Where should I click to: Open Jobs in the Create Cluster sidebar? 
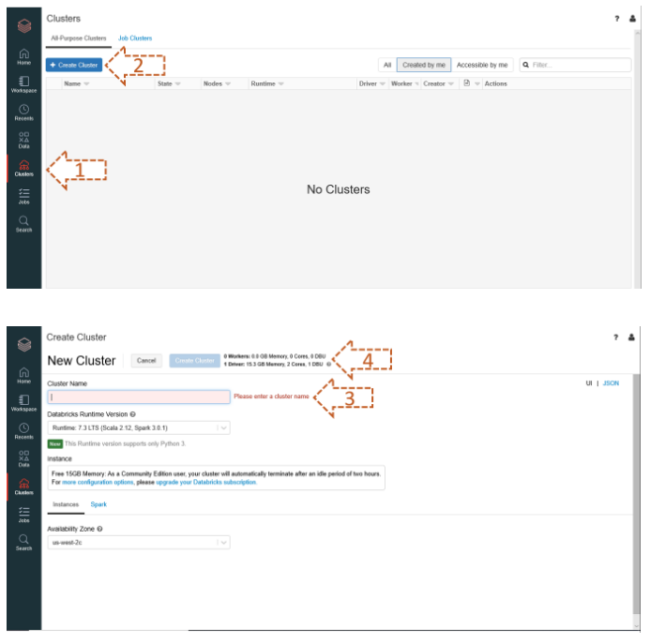pos(24,515)
